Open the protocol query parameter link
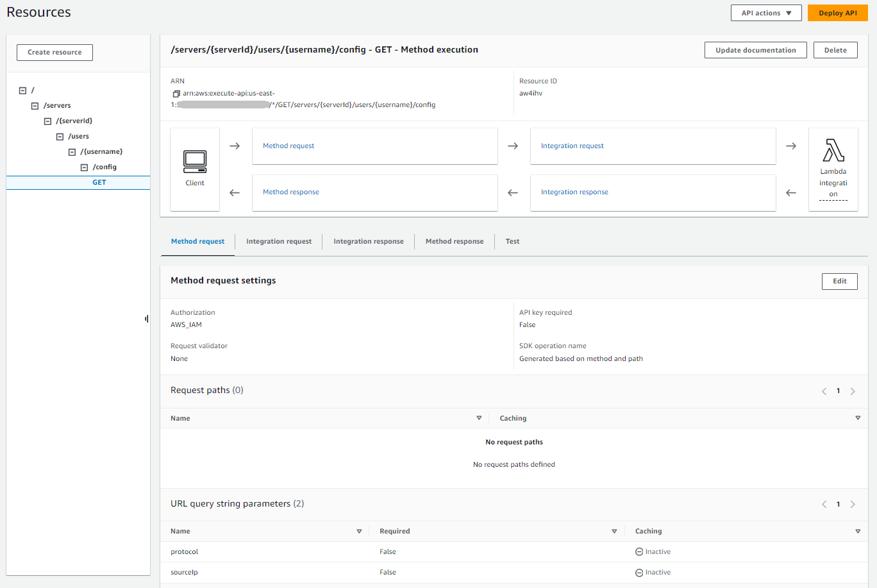 [x=184, y=551]
